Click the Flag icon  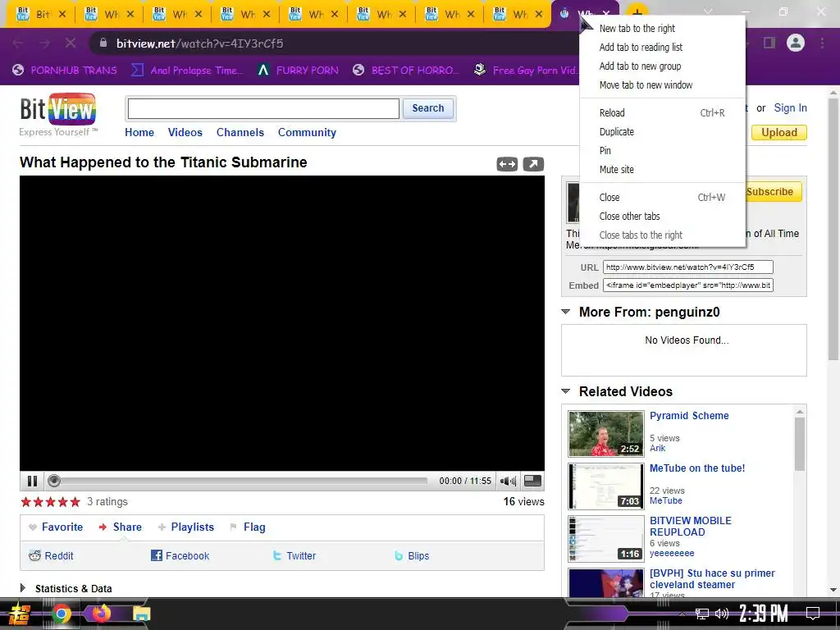233,527
